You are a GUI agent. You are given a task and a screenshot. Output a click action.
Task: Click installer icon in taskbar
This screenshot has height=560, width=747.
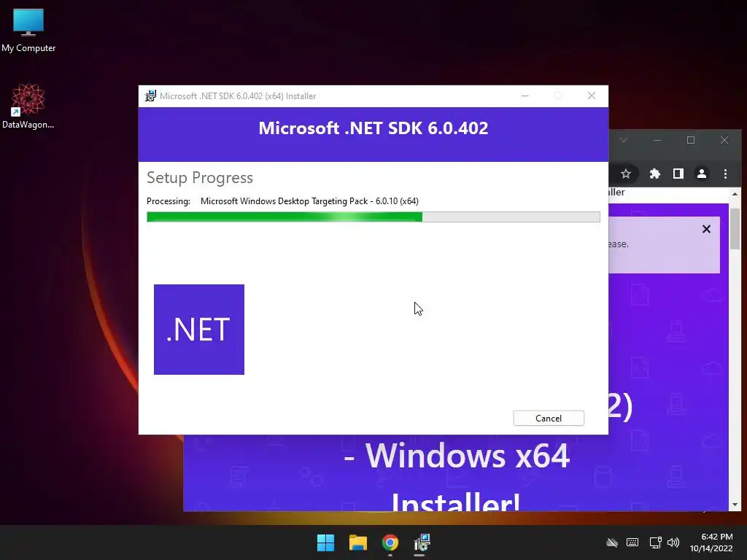[422, 542]
